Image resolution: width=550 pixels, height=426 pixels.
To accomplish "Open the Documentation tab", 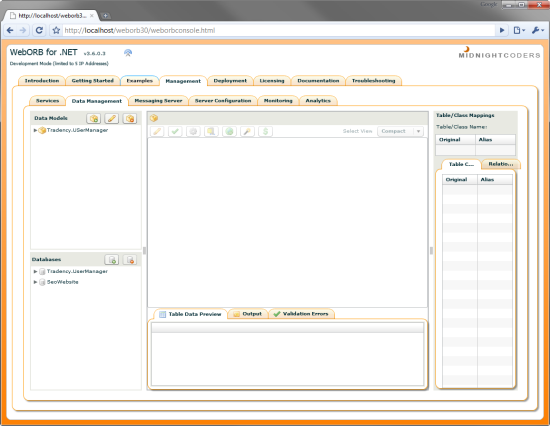I will (318, 81).
